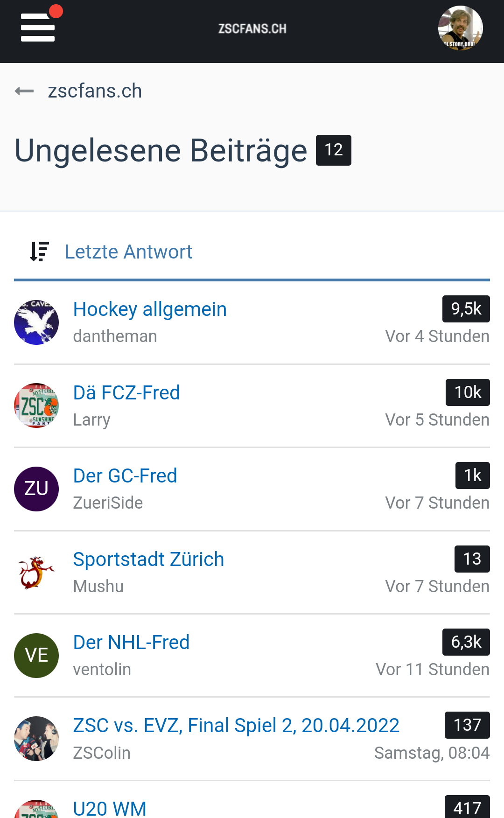Click the ZU user avatar
Viewport: 504px width, 818px height.
tap(36, 489)
